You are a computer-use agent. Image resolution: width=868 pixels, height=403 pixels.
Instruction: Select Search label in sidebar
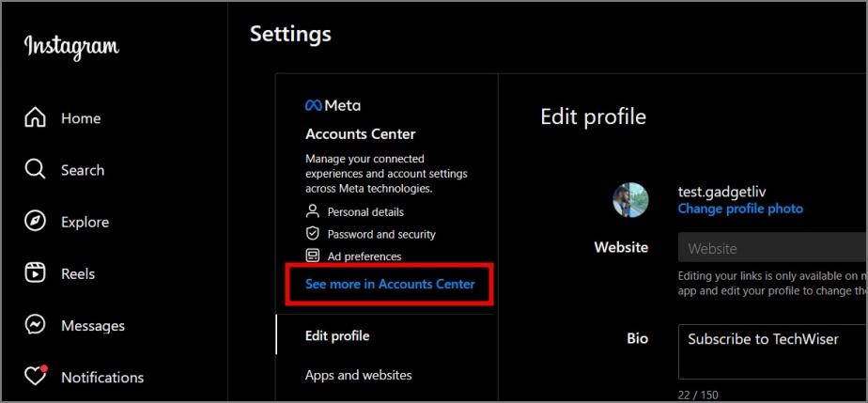pyautogui.click(x=83, y=170)
